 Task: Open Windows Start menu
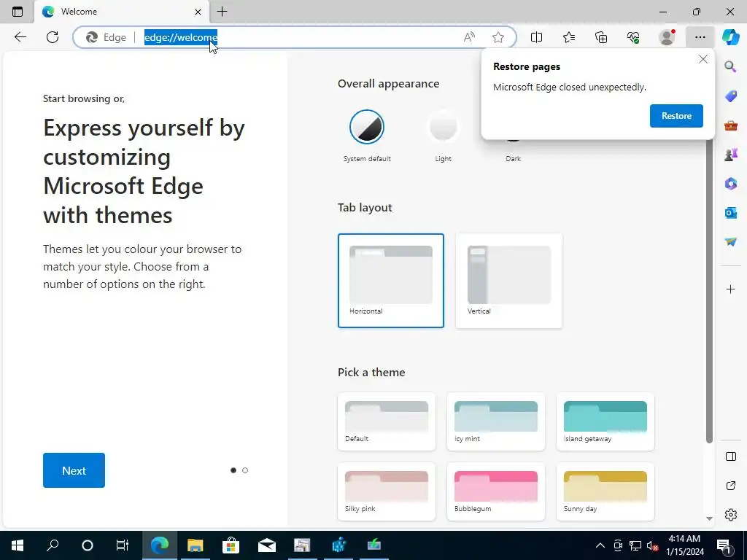[18, 545]
